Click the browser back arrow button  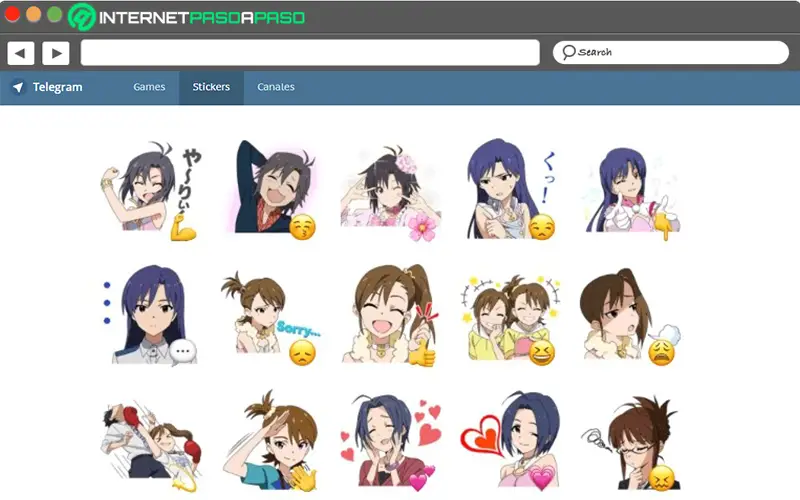coord(20,53)
